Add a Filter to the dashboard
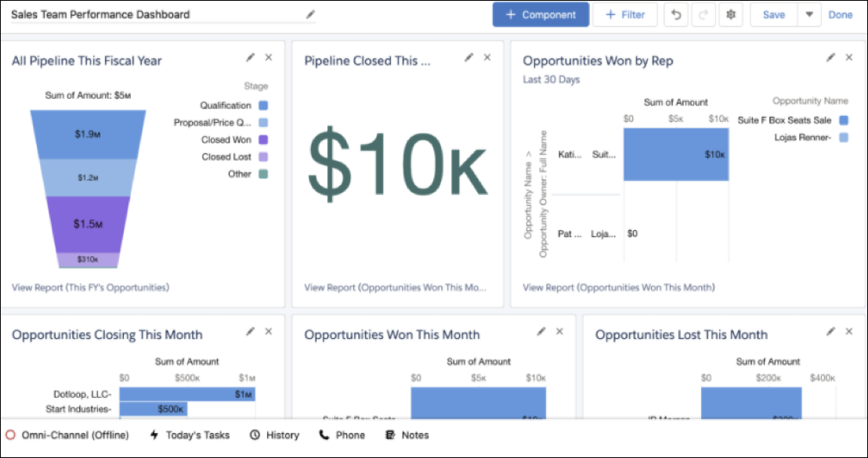The image size is (868, 458). click(624, 14)
